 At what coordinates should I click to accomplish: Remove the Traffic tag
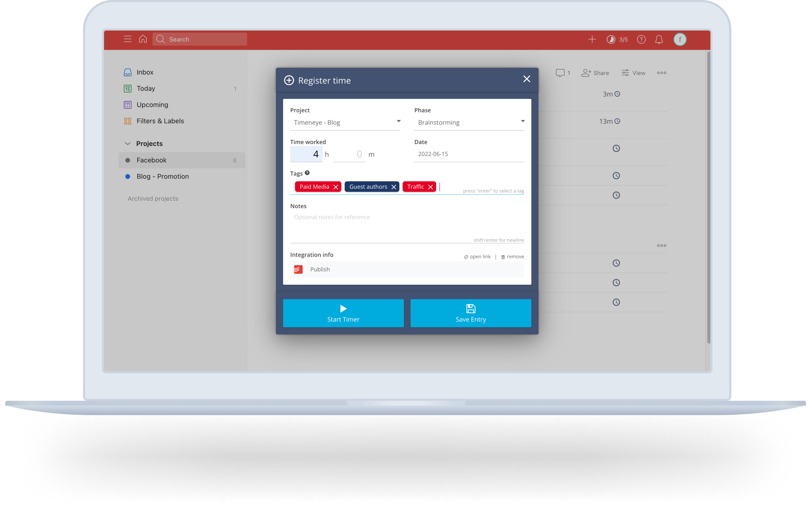[431, 186]
